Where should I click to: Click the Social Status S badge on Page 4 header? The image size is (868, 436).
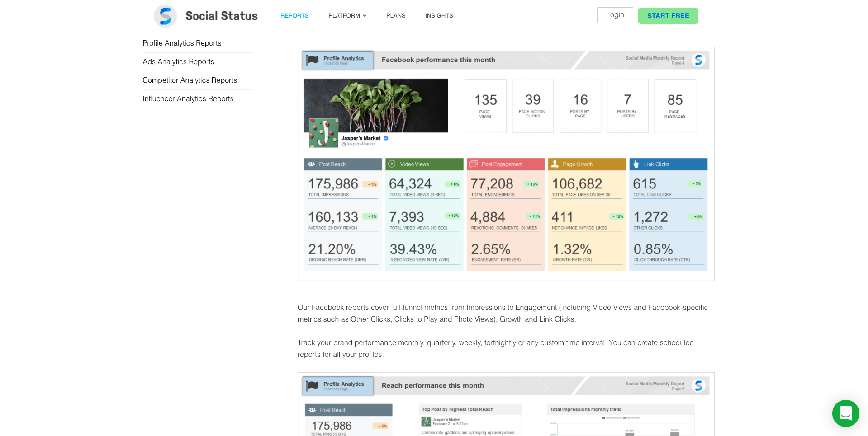pos(698,60)
